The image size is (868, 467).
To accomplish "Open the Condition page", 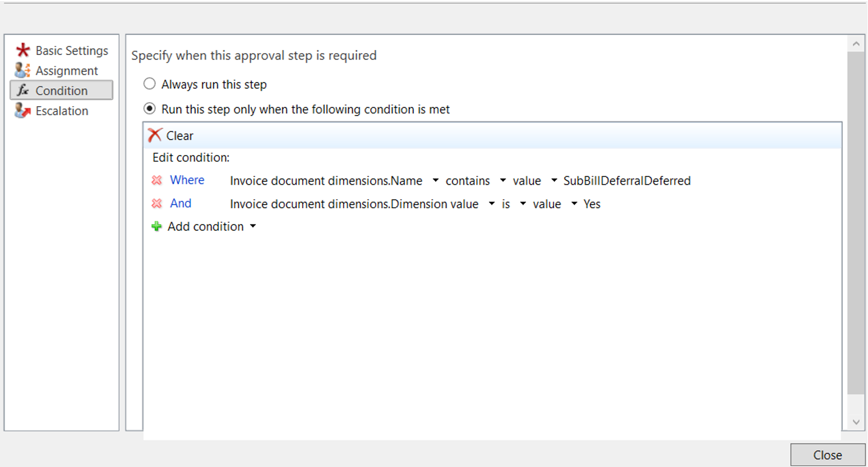I will tap(61, 90).
